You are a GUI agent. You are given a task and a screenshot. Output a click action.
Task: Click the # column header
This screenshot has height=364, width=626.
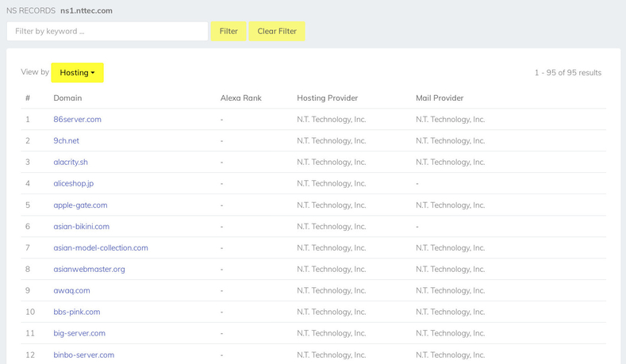pyautogui.click(x=28, y=98)
